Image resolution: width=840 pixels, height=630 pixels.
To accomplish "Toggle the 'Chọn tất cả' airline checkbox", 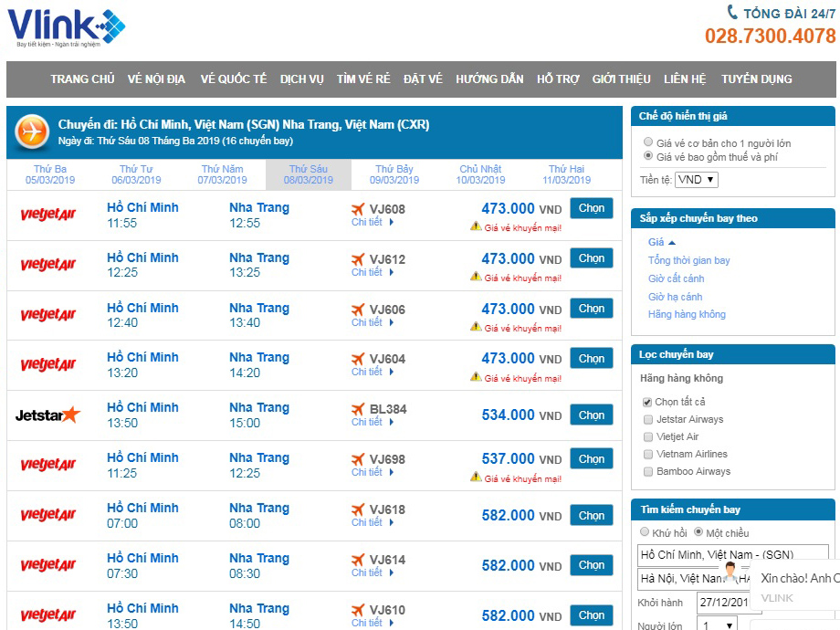I will point(647,402).
